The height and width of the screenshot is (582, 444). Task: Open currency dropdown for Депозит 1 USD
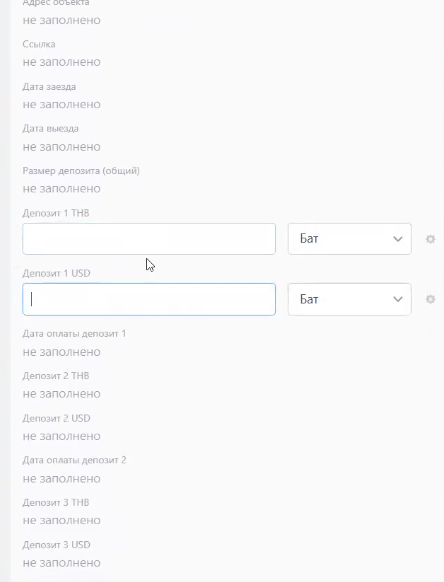(x=350, y=299)
